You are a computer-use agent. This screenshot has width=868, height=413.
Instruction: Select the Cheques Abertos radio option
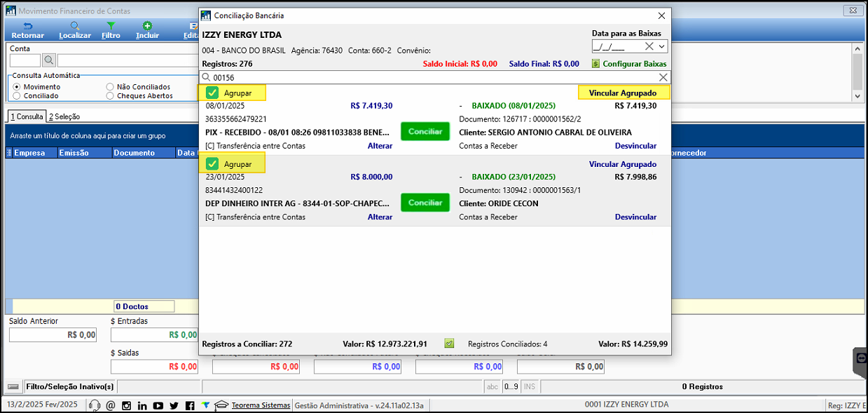[110, 96]
